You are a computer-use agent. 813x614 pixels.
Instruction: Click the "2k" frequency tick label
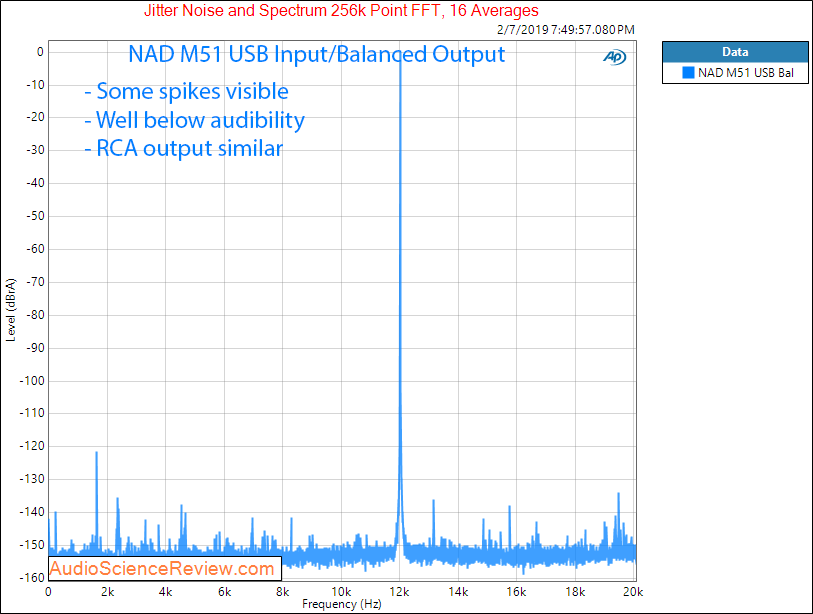click(107, 592)
